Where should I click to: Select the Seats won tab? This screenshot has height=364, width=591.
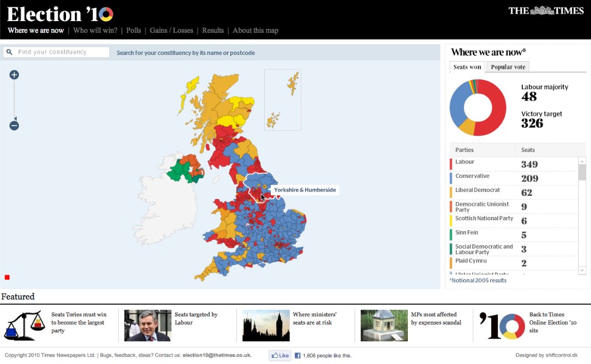[467, 67]
